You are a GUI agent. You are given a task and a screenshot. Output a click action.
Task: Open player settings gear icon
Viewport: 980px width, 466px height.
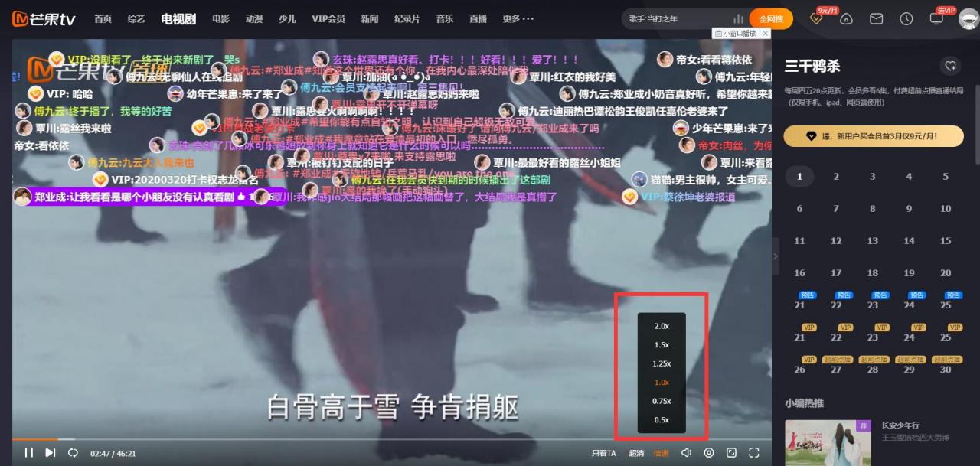(x=708, y=452)
